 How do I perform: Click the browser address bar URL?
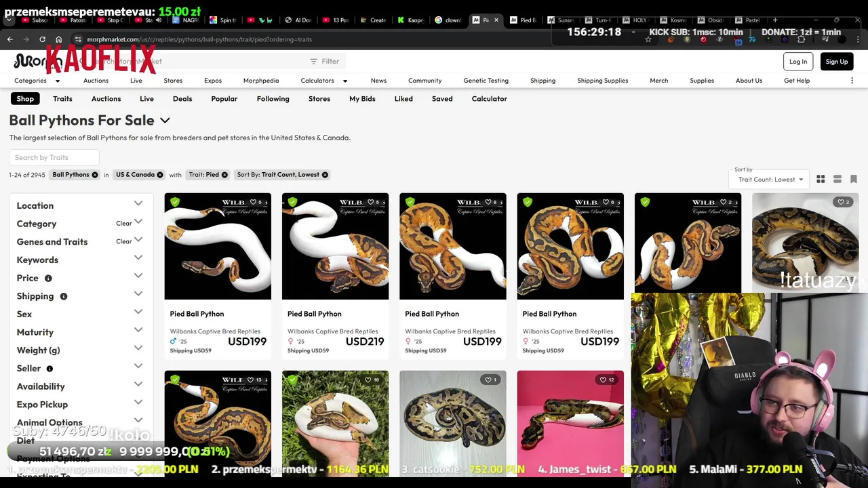199,39
